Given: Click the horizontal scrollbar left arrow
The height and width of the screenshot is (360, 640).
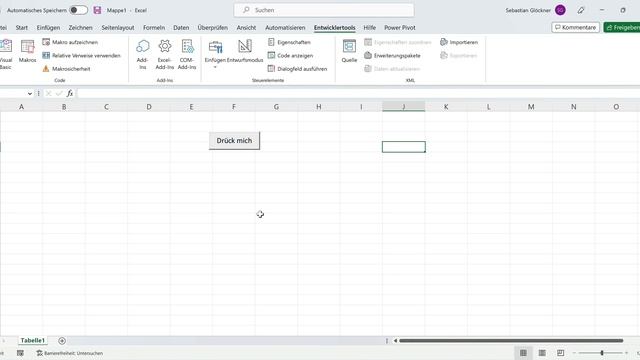Looking at the screenshot, I should pyautogui.click(x=395, y=340).
